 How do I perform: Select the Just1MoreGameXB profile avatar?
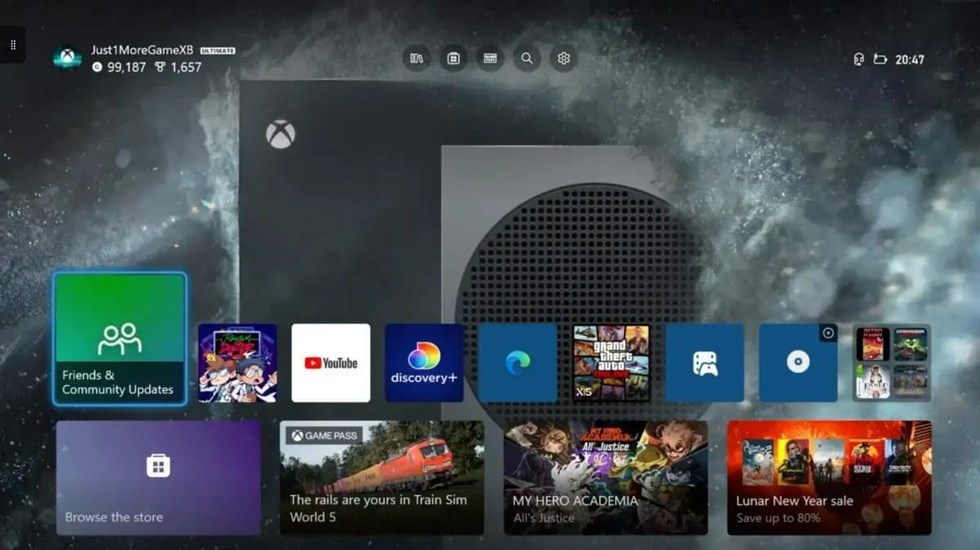(68, 58)
